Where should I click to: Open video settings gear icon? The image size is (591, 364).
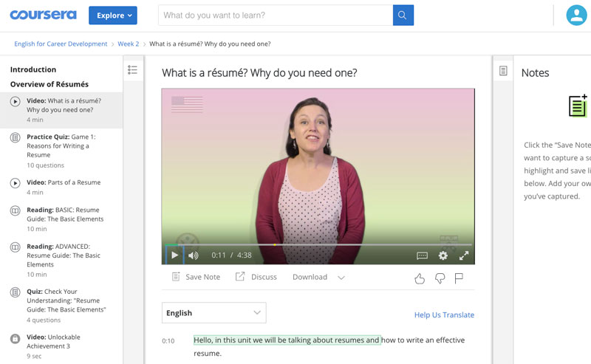pyautogui.click(x=443, y=255)
